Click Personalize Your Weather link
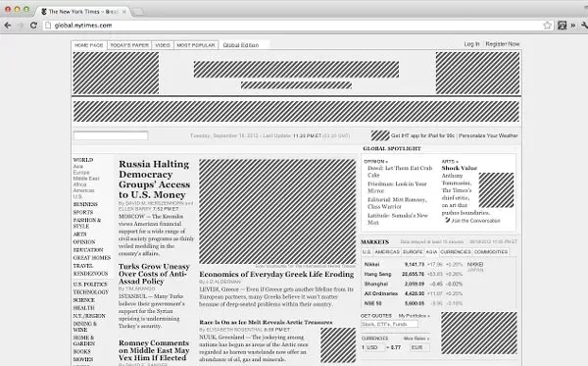This screenshot has width=588, height=366. pyautogui.click(x=488, y=135)
